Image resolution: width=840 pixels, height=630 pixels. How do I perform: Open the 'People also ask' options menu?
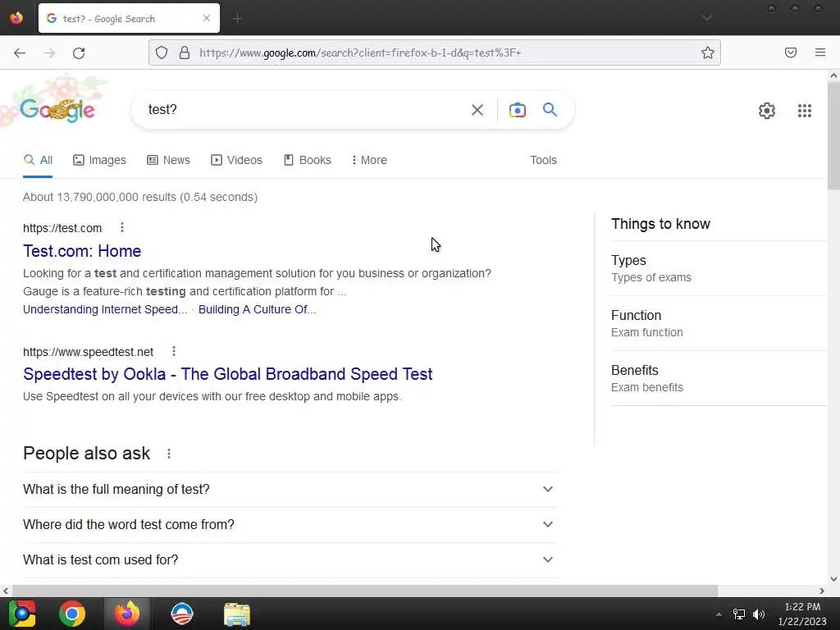tap(169, 454)
